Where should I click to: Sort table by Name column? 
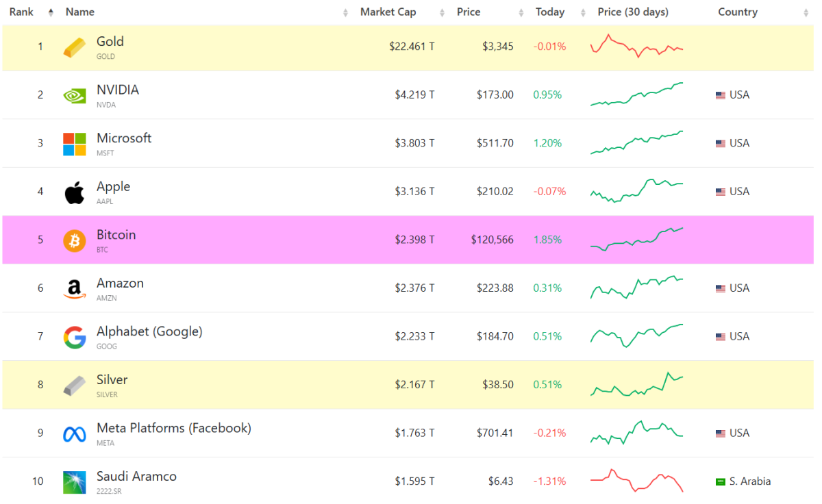pos(345,12)
